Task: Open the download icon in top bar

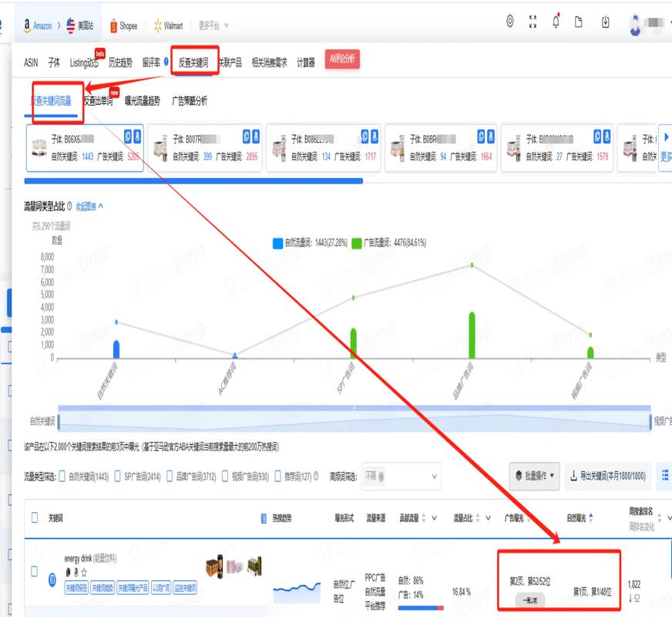Action: click(x=605, y=22)
